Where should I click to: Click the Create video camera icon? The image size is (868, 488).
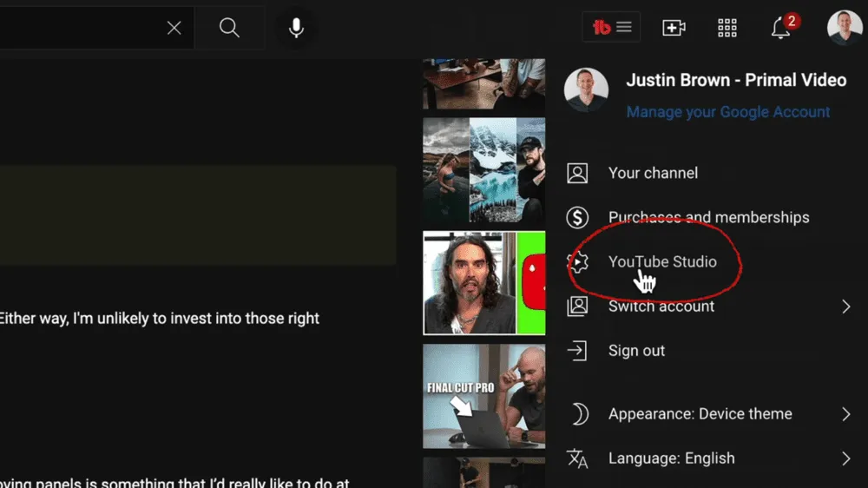[x=674, y=28]
